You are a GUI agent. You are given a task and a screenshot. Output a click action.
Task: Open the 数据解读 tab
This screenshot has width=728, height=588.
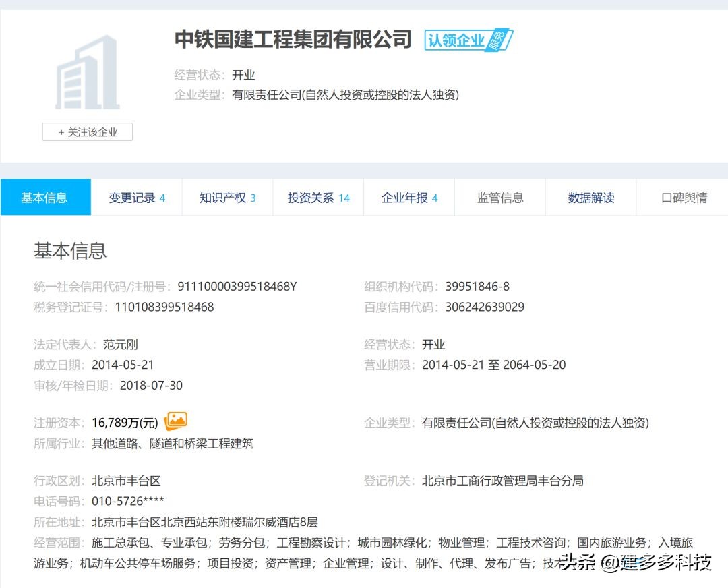[x=590, y=197]
